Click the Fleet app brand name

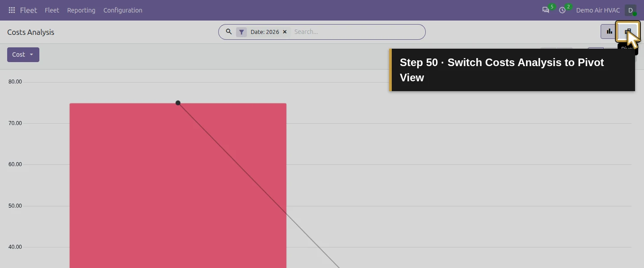(x=29, y=10)
